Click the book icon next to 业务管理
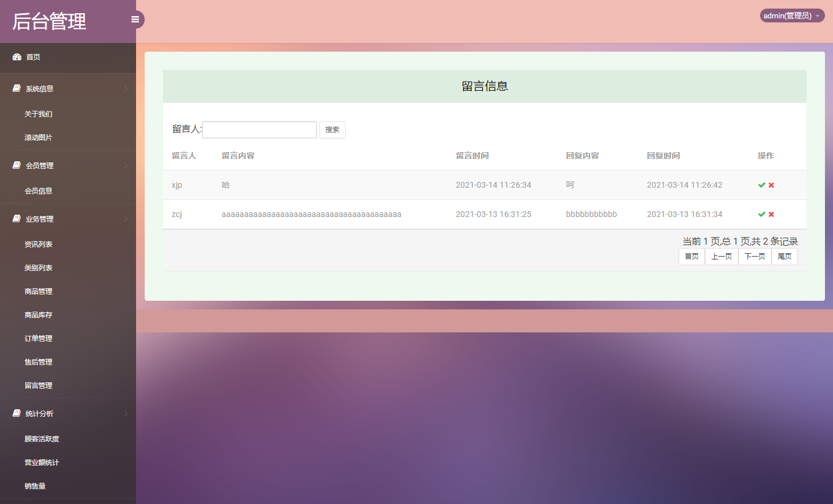 (16, 218)
